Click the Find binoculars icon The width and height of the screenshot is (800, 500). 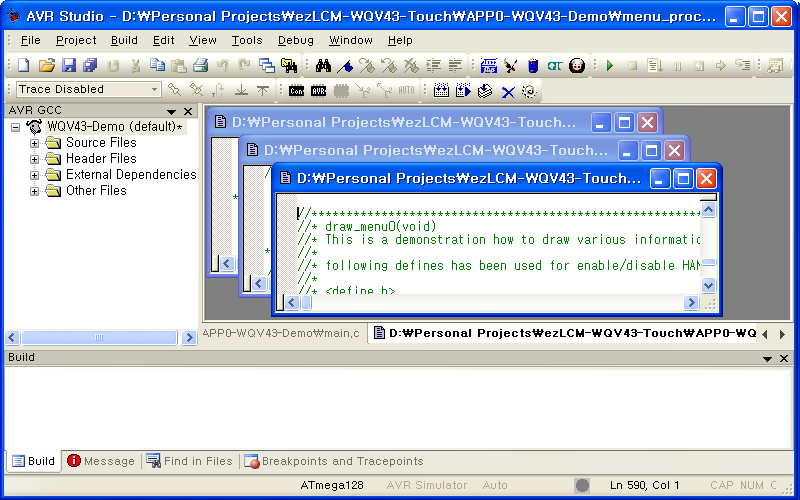tap(323, 65)
